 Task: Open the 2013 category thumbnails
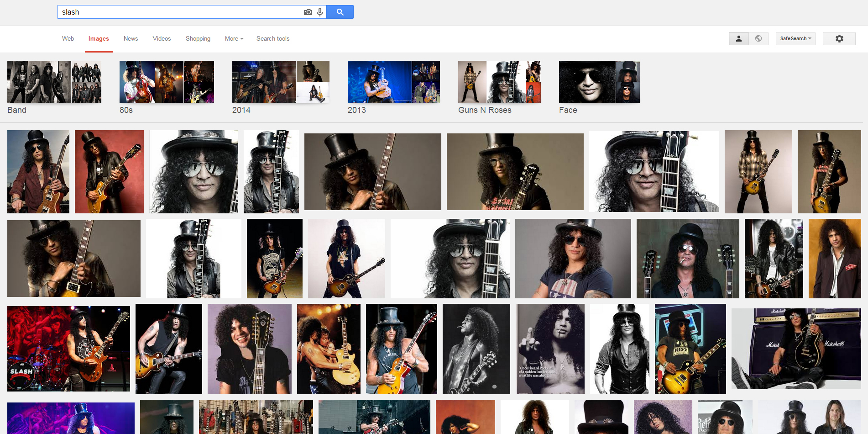[x=394, y=82]
